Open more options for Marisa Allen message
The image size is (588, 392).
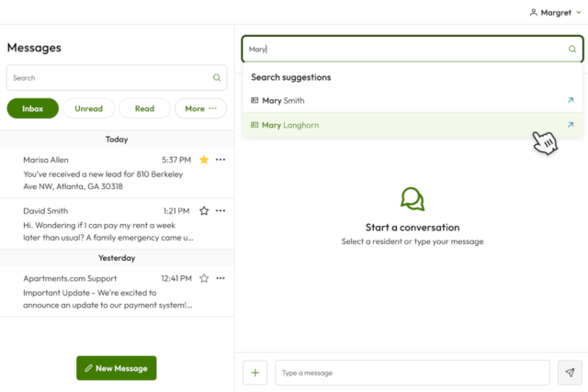[x=220, y=160]
